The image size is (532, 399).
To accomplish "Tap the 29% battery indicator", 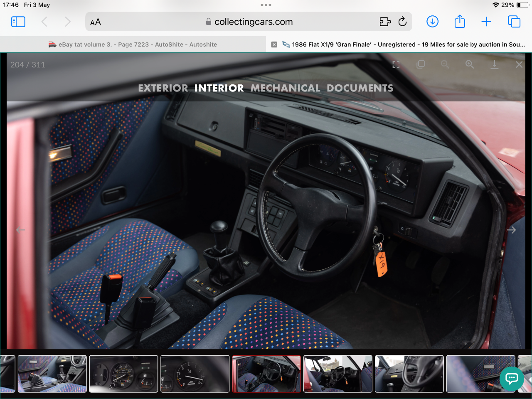I will [x=515, y=5].
